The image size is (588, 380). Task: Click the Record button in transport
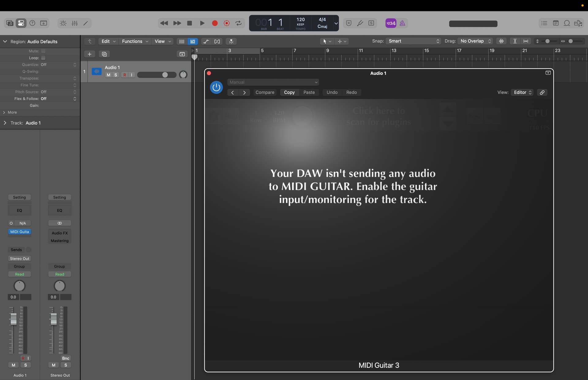click(215, 23)
